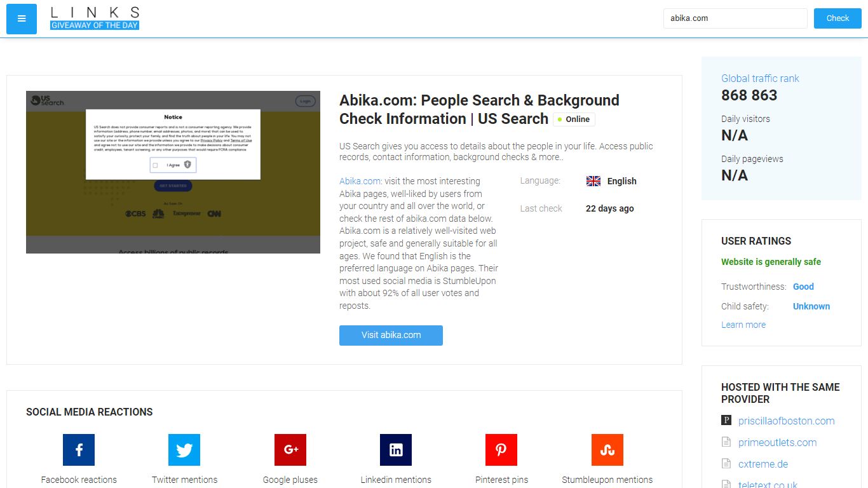Click the Twitter mentions icon
868x488 pixels.
pos(184,450)
